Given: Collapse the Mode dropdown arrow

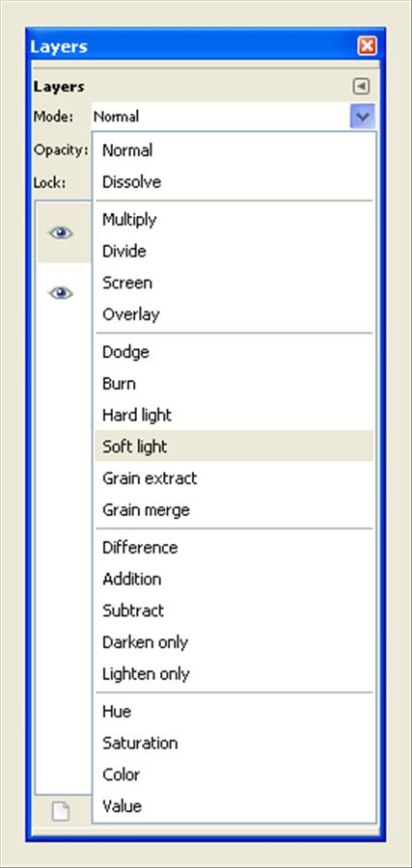Looking at the screenshot, I should (363, 117).
